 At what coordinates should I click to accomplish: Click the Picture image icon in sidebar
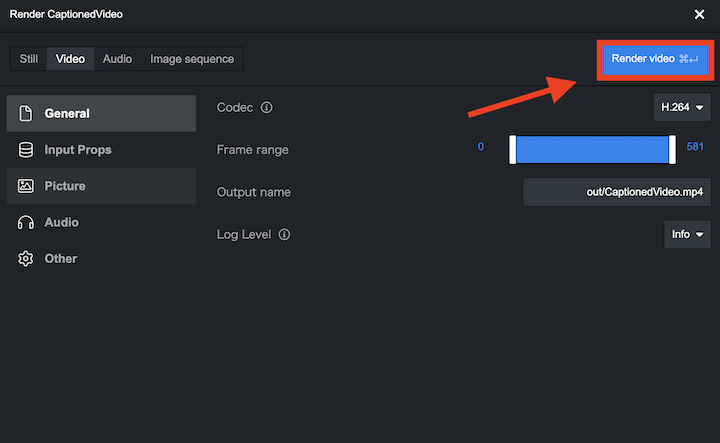(x=26, y=186)
